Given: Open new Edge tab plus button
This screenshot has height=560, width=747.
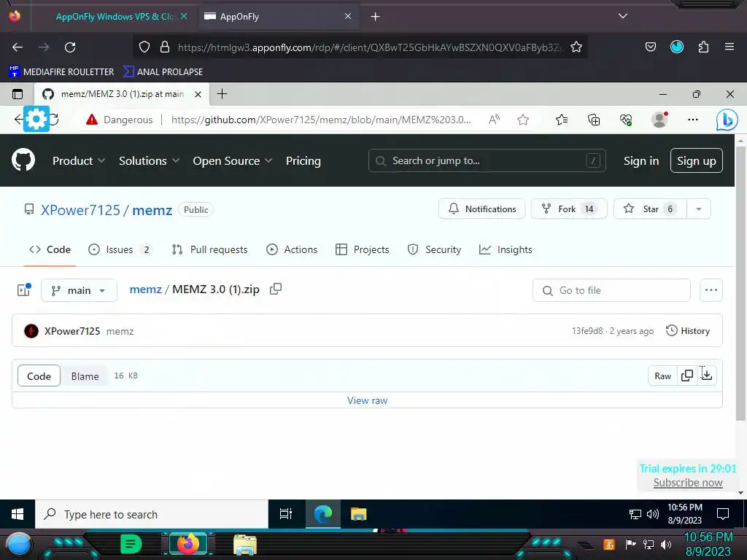Looking at the screenshot, I should pos(222,94).
